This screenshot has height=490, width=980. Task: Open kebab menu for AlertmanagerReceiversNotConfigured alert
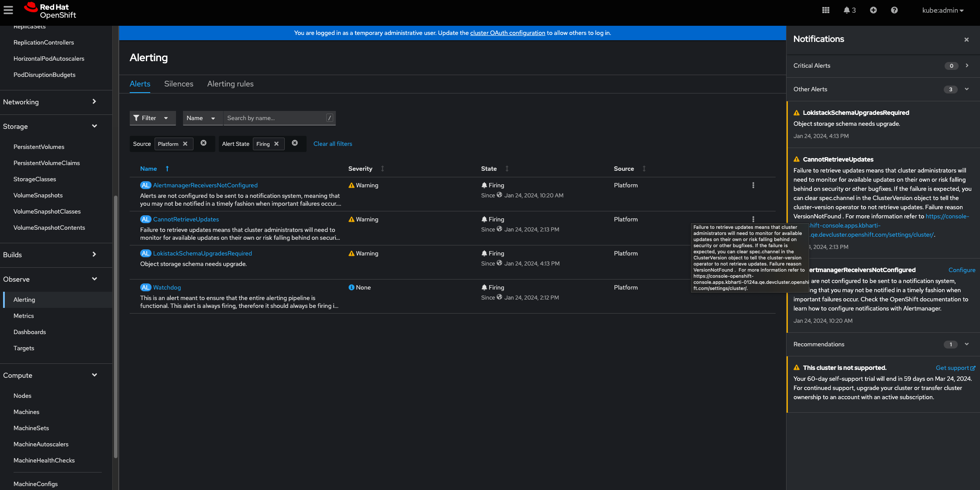click(753, 185)
